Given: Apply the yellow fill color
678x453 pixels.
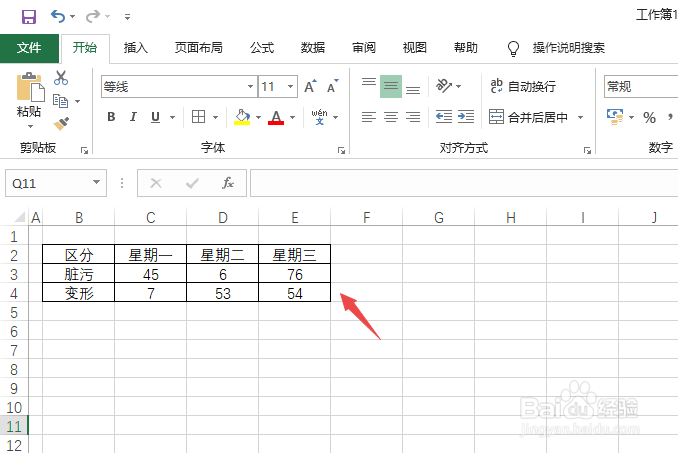Looking at the screenshot, I should coord(242,117).
